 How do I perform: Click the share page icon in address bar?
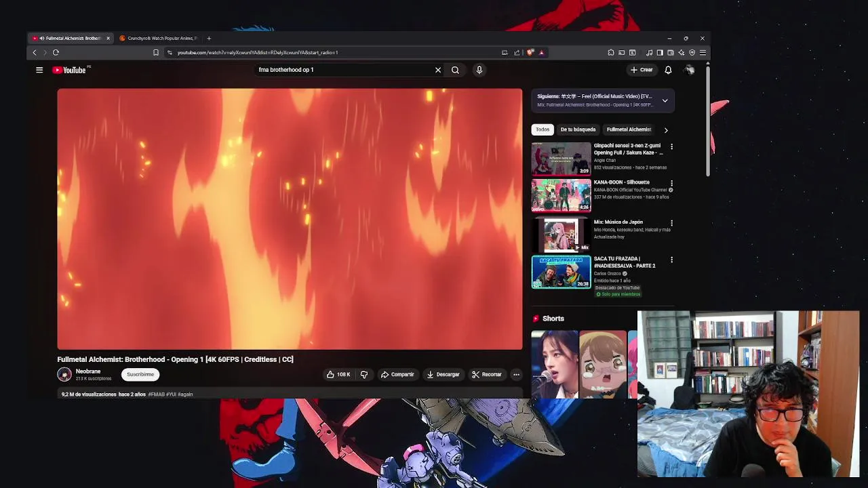tap(517, 52)
